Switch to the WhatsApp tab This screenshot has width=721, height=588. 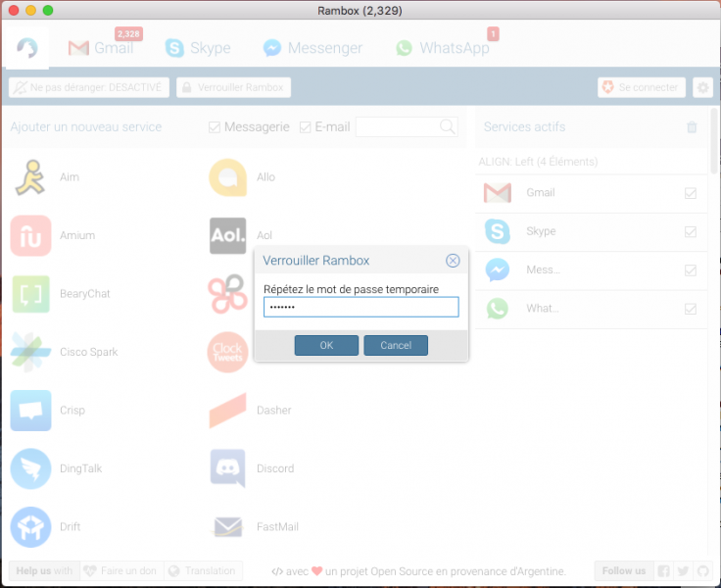(443, 48)
